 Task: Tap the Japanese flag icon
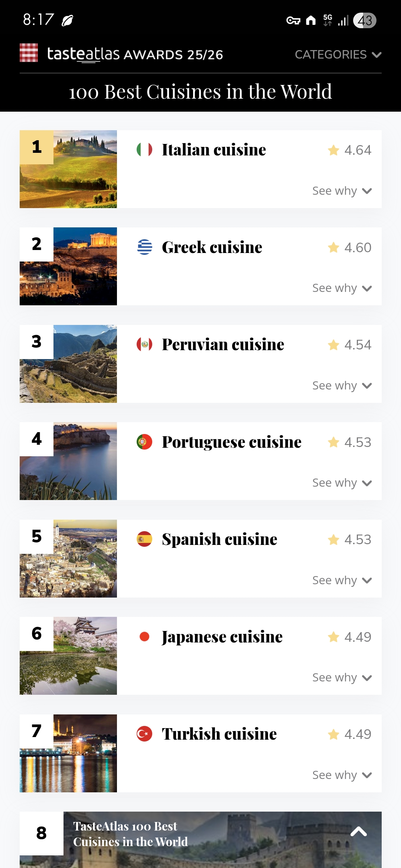coord(144,637)
